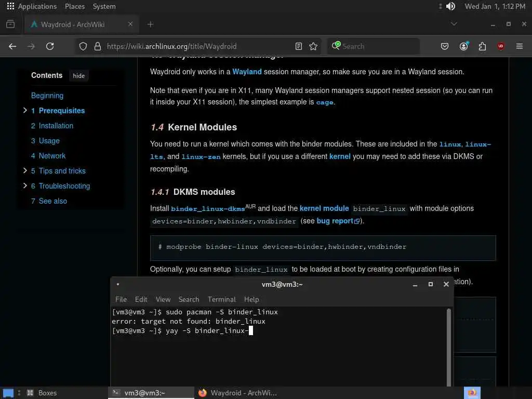Expand the Prerequisites contents section
This screenshot has width=532, height=399.
click(x=25, y=110)
